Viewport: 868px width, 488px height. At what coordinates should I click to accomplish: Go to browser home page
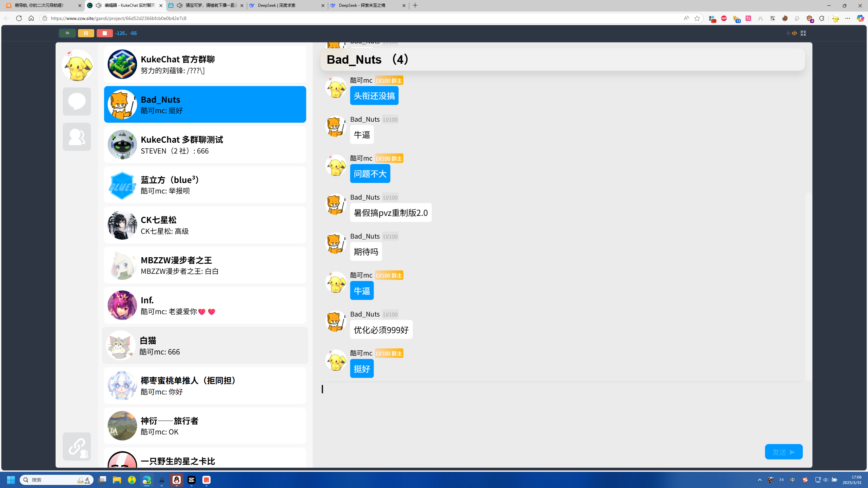[31, 18]
